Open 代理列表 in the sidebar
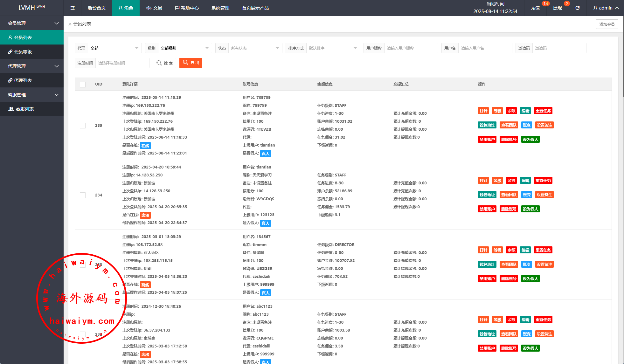Image resolution: width=624 pixels, height=364 pixels. point(23,80)
